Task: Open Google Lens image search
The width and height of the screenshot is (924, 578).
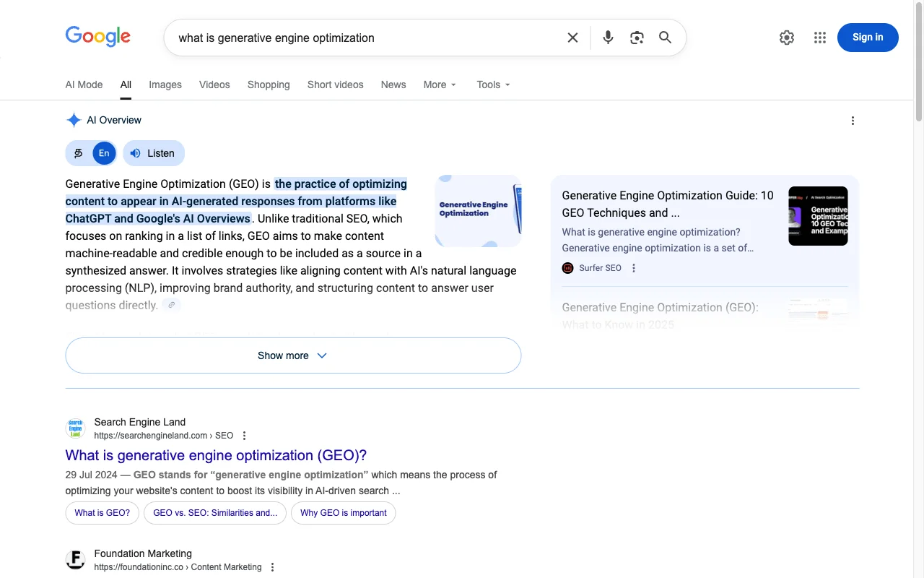Action: pyautogui.click(x=637, y=37)
